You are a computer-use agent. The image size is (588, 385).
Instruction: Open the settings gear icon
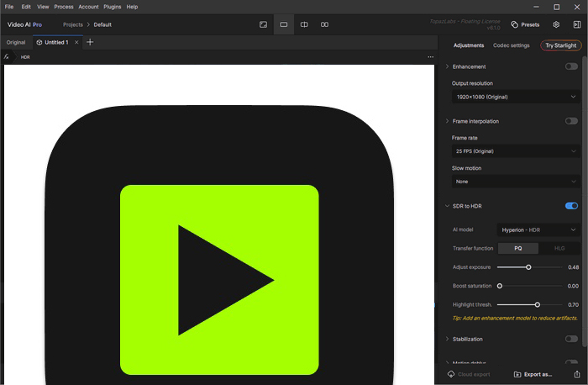[x=556, y=24]
